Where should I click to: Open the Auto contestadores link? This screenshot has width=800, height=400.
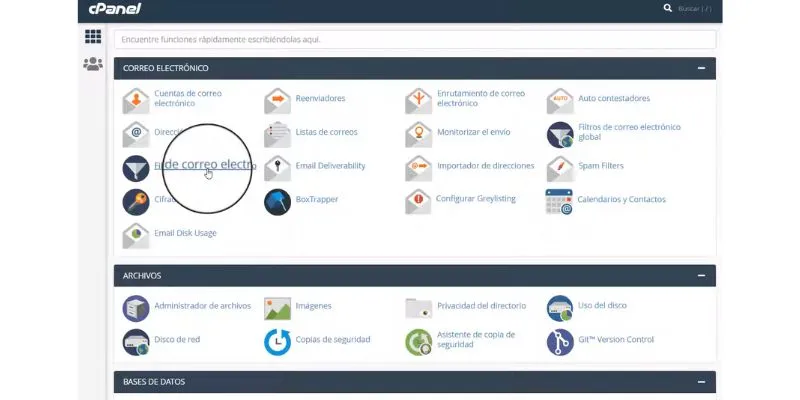(x=614, y=98)
